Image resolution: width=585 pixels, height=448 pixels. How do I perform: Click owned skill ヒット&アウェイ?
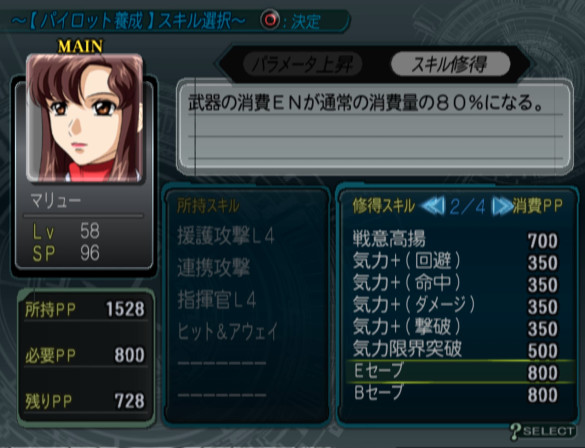coord(228,332)
